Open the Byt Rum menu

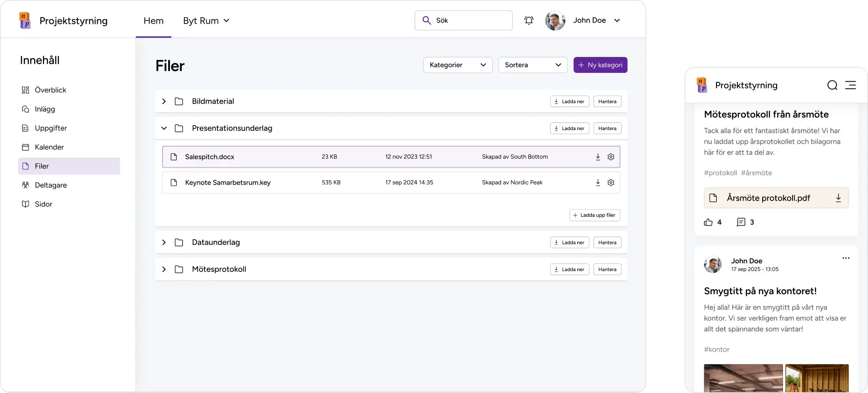tap(206, 21)
